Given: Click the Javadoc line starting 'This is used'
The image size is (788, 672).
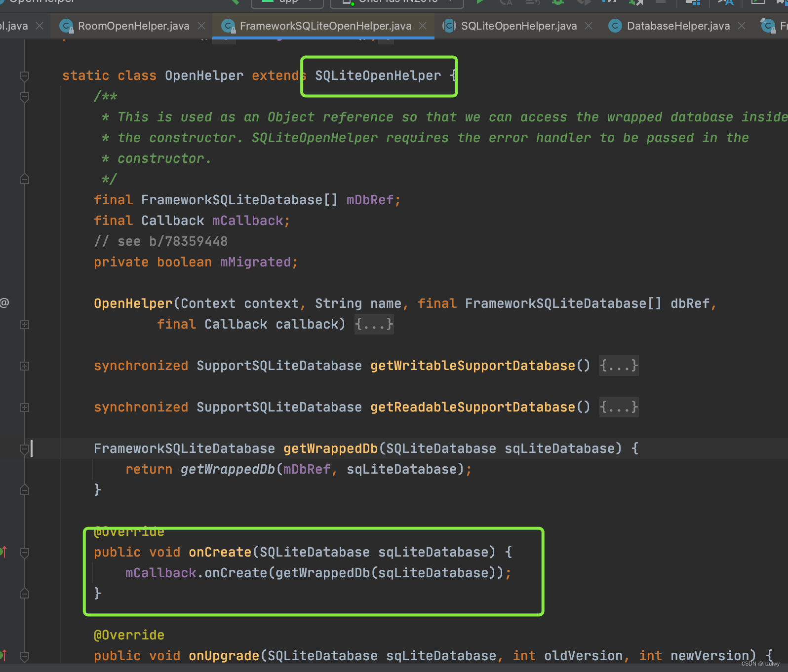Looking at the screenshot, I should (x=444, y=117).
